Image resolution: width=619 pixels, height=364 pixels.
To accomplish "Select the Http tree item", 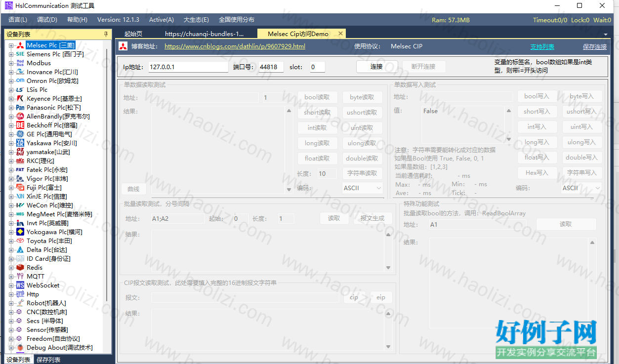I will (x=33, y=294).
